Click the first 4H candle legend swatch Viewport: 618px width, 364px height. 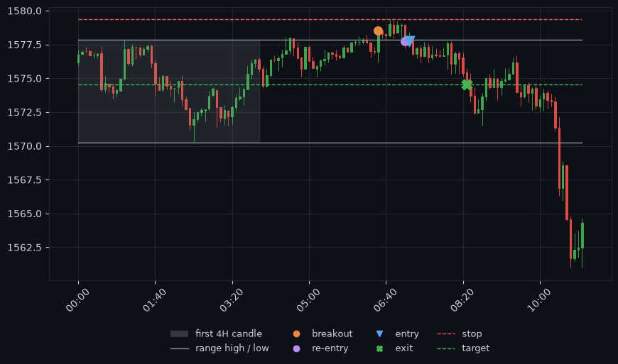click(179, 334)
